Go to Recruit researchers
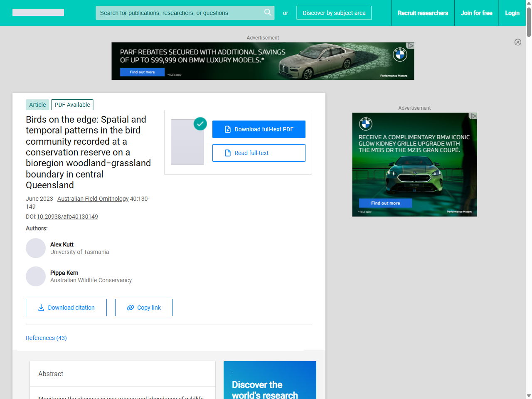Screen dimensions: 532x399 (423, 13)
